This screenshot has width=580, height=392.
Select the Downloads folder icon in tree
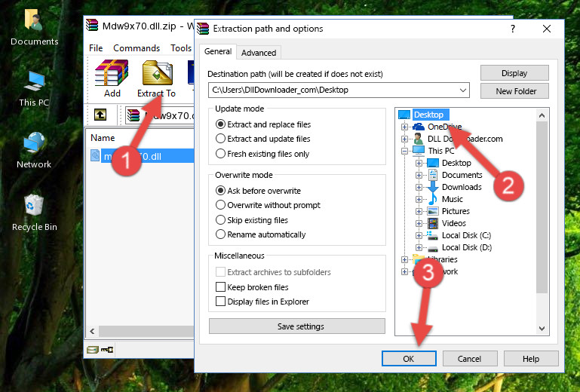(x=432, y=187)
